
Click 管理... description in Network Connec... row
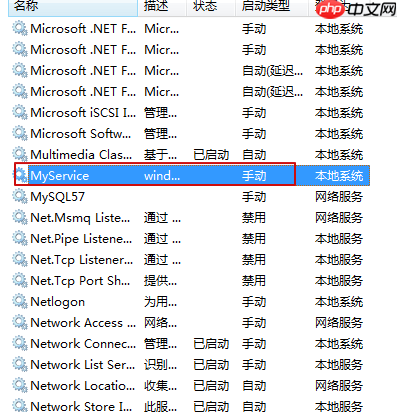click(160, 344)
